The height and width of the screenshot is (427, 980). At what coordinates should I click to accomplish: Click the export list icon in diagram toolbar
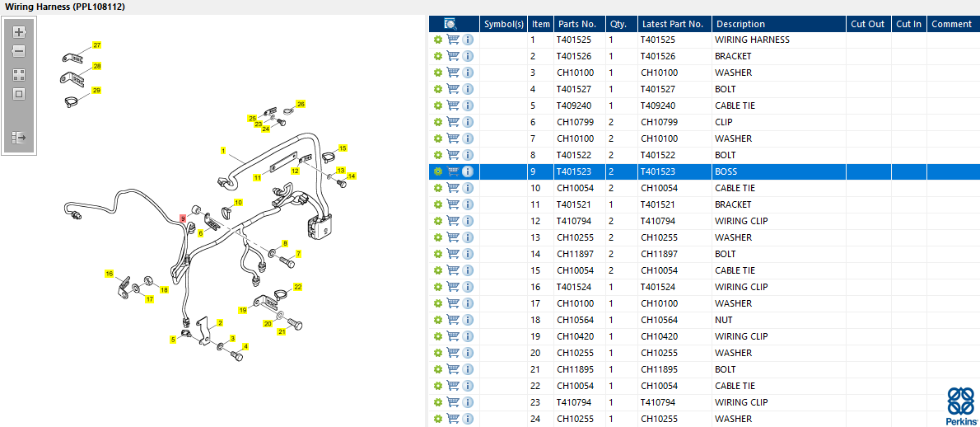pyautogui.click(x=19, y=137)
